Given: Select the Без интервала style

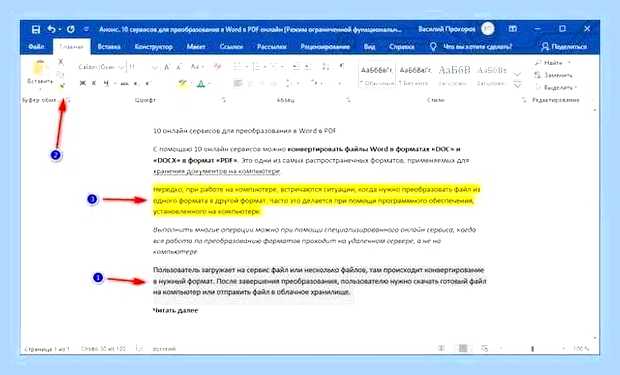Looking at the screenshot, I should click(x=414, y=75).
